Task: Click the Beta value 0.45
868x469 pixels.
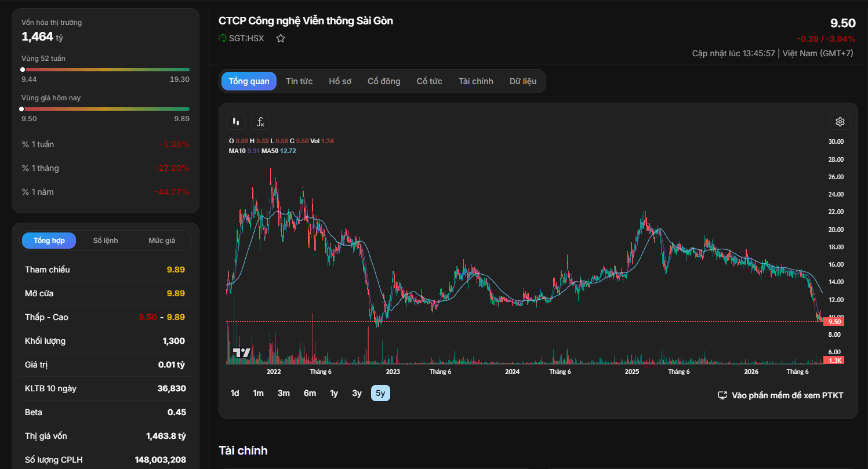Action: pos(177,412)
